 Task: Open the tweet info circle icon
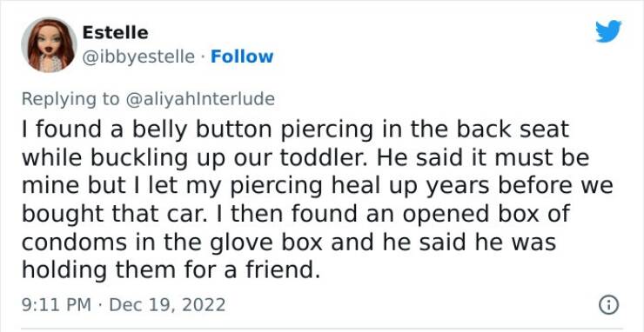609,305
